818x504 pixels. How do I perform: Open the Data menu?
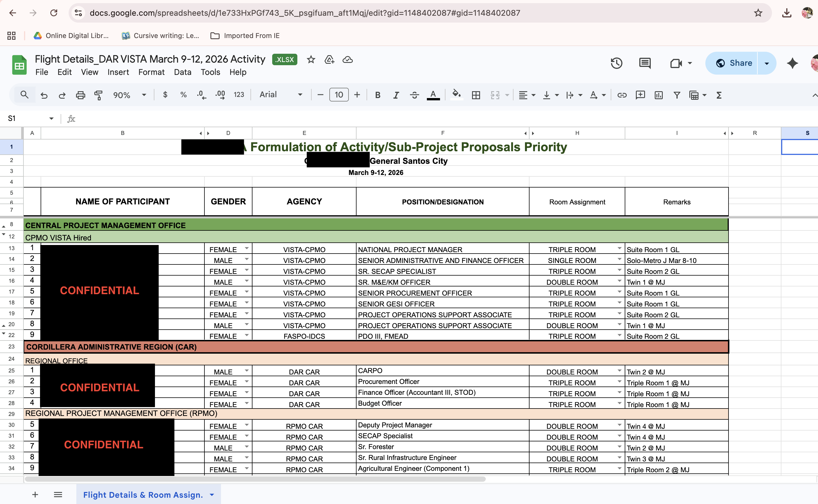pos(182,72)
